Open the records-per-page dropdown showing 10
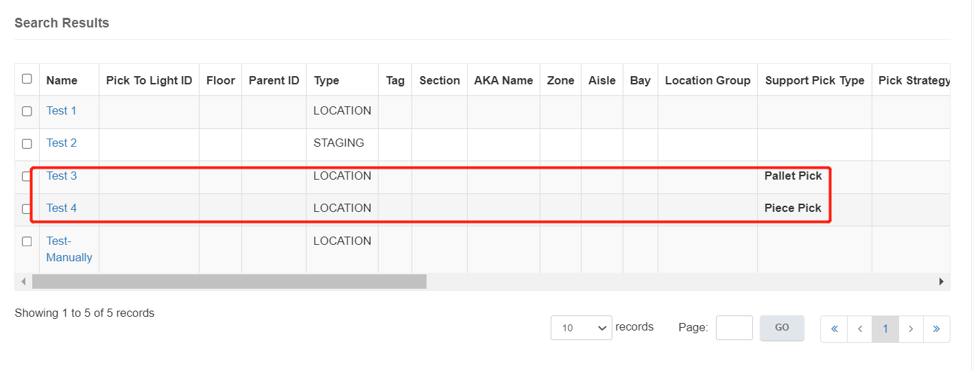Image resolution: width=980 pixels, height=371 pixels. click(x=581, y=328)
